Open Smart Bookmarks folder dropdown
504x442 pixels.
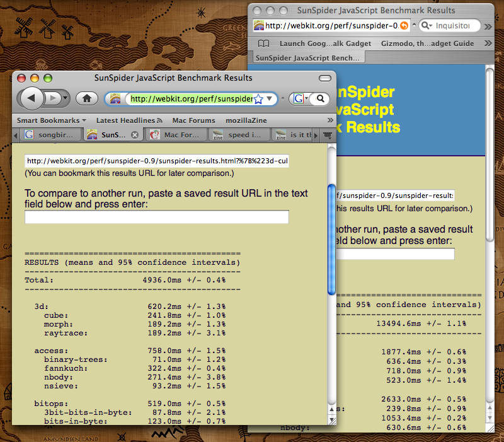coord(52,120)
